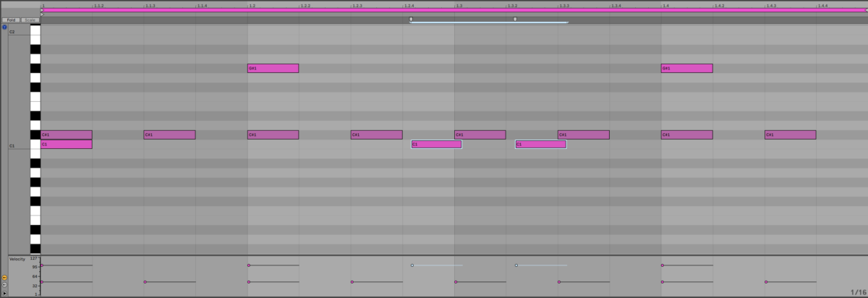Click the highlighted C1 note at 1.2.4
The width and height of the screenshot is (868, 298).
pyautogui.click(x=436, y=144)
